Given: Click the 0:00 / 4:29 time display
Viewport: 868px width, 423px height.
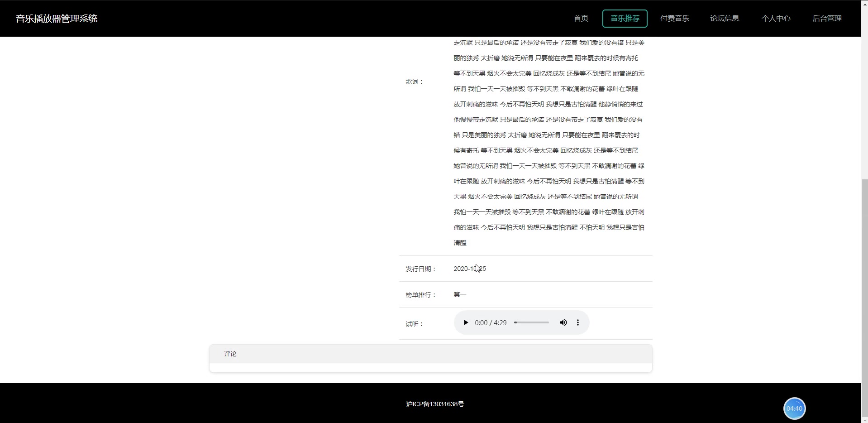Looking at the screenshot, I should 491,323.
